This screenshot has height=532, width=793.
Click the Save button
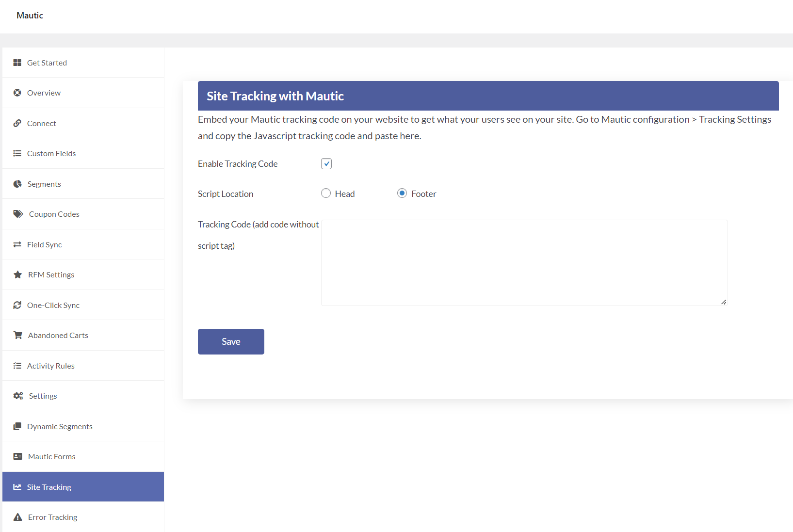(231, 341)
